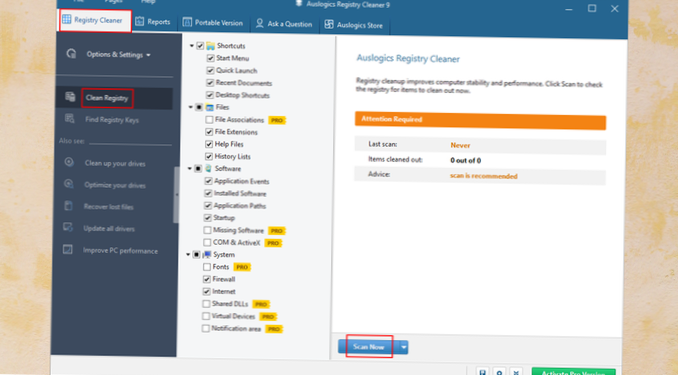Collapse the System tree group
This screenshot has height=375, width=678.
tap(188, 254)
